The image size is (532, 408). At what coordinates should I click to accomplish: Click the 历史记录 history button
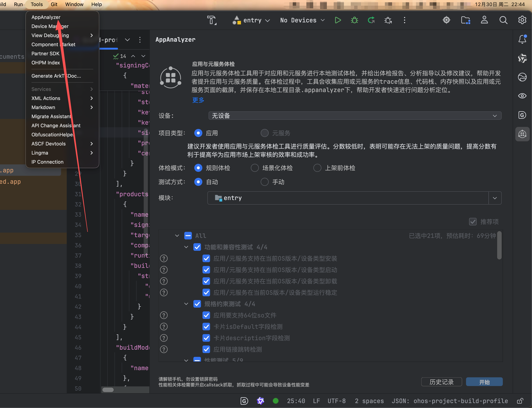coord(441,382)
